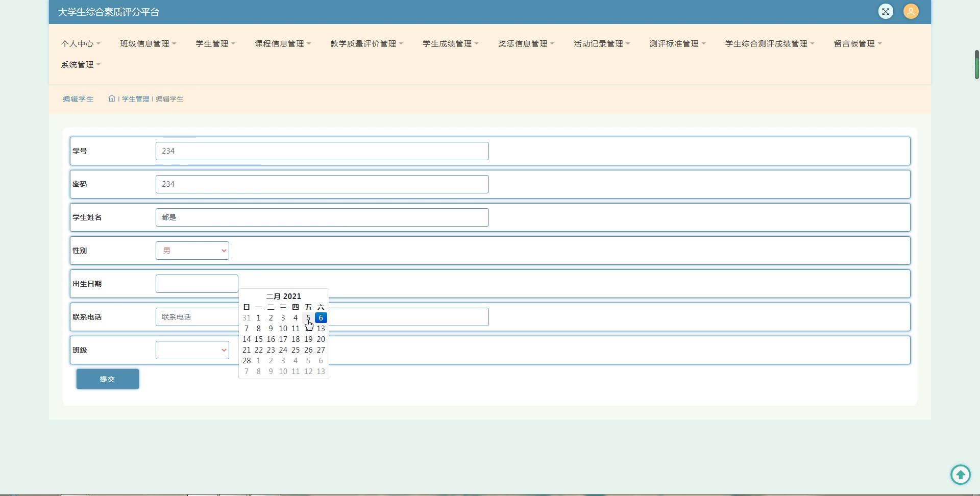
Task: Open the 留言板管理 dropdown
Action: 858,43
